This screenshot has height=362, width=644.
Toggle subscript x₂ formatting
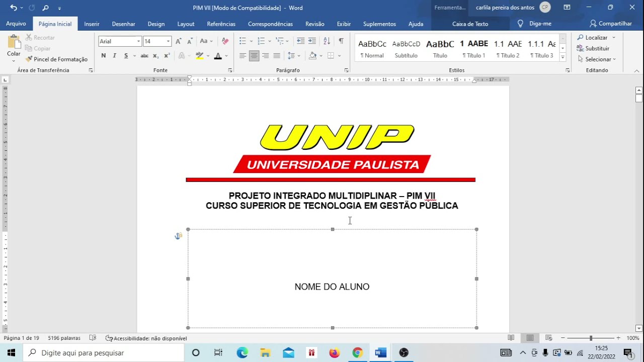click(155, 56)
